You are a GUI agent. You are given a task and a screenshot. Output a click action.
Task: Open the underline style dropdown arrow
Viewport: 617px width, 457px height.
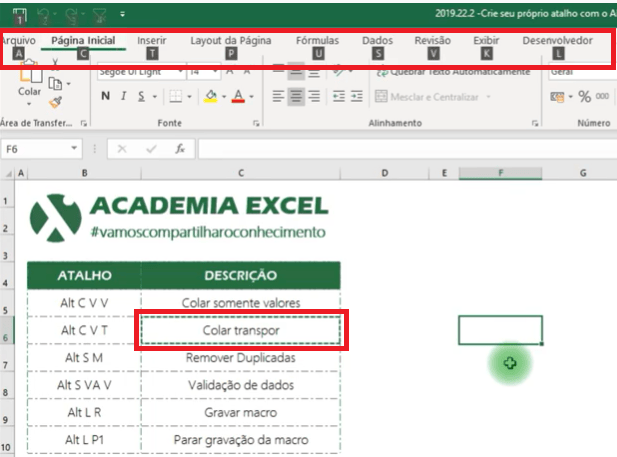point(155,96)
